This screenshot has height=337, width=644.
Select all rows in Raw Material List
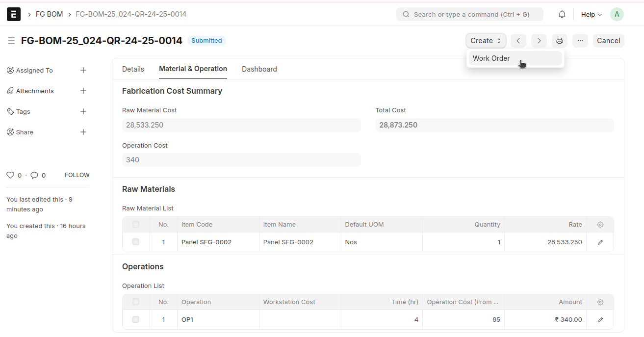tap(136, 224)
